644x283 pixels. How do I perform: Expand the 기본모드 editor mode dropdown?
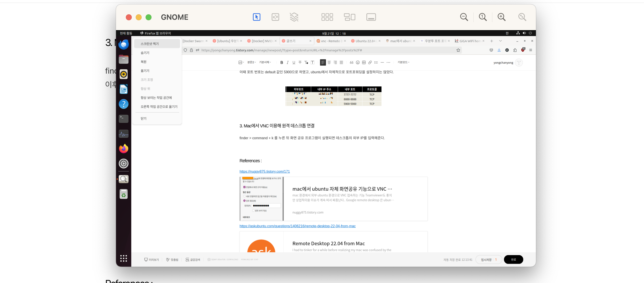(403, 62)
